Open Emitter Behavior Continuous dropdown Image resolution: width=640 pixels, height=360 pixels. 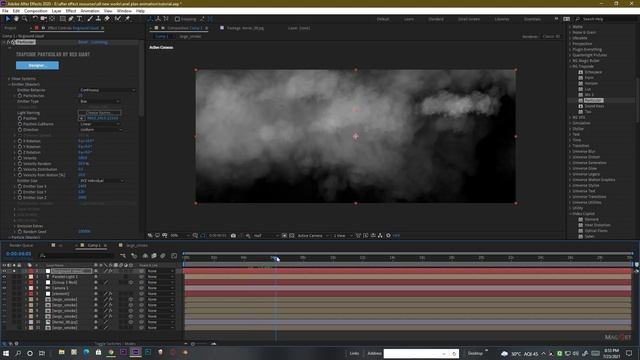coord(107,90)
